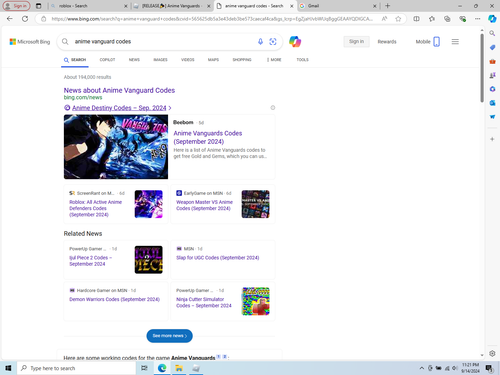Expand the MORE search options
The image size is (500, 375).
[274, 60]
